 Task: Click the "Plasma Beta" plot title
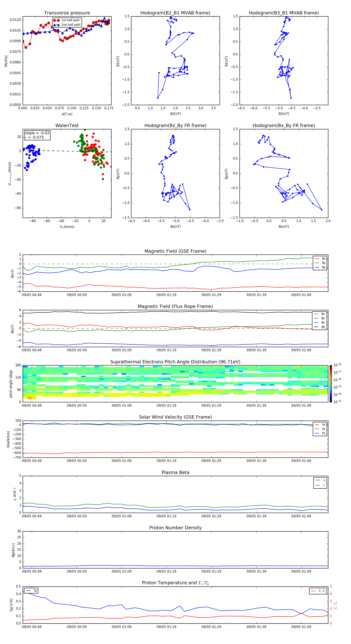pos(175,472)
